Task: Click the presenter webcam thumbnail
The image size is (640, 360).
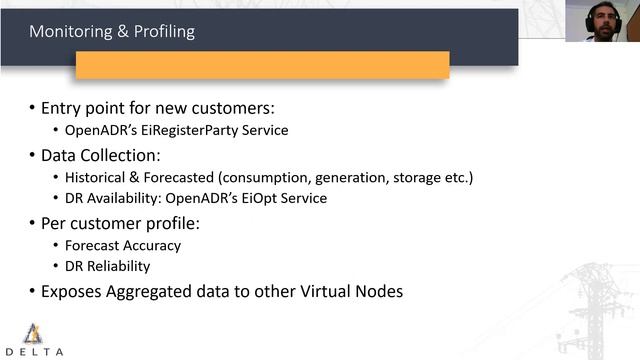Action: [602, 21]
